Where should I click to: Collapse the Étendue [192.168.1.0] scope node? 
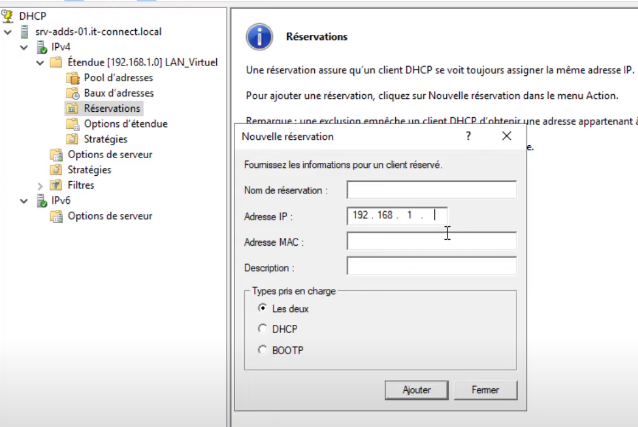pos(40,63)
